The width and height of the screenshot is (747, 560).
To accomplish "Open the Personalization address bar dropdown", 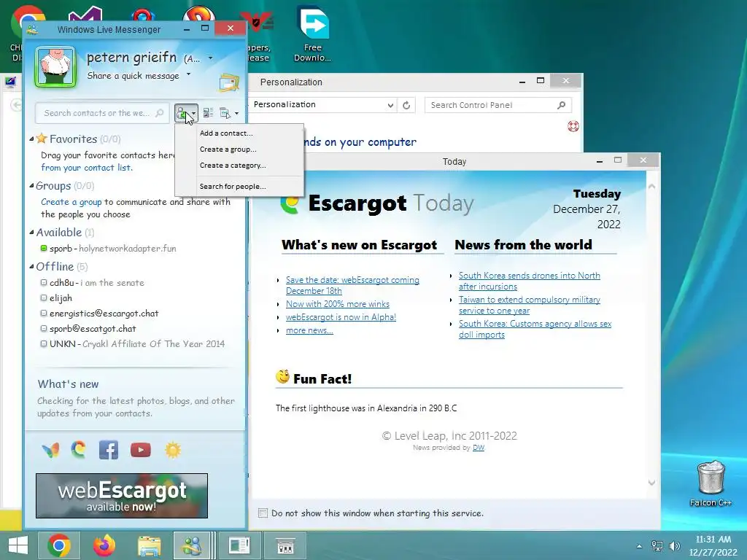I will pos(390,105).
